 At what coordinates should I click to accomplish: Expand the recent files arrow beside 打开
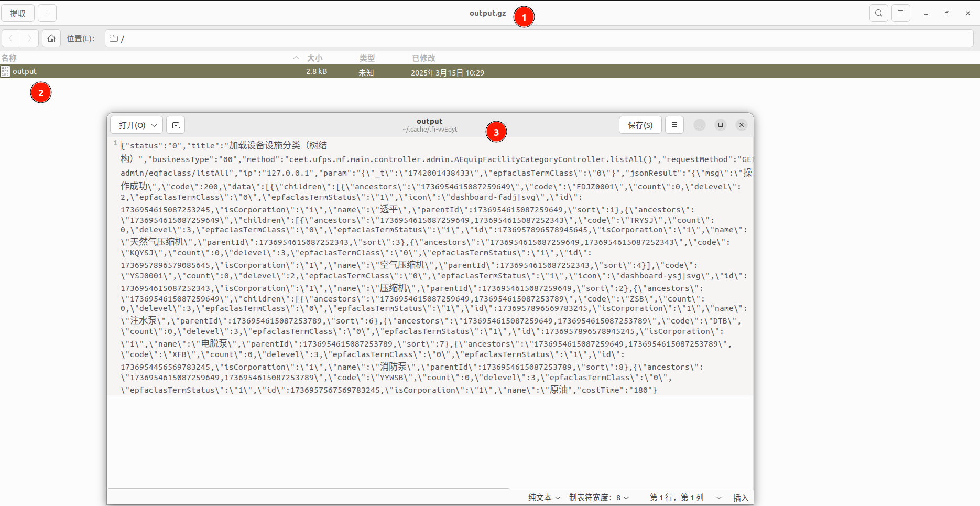click(154, 125)
